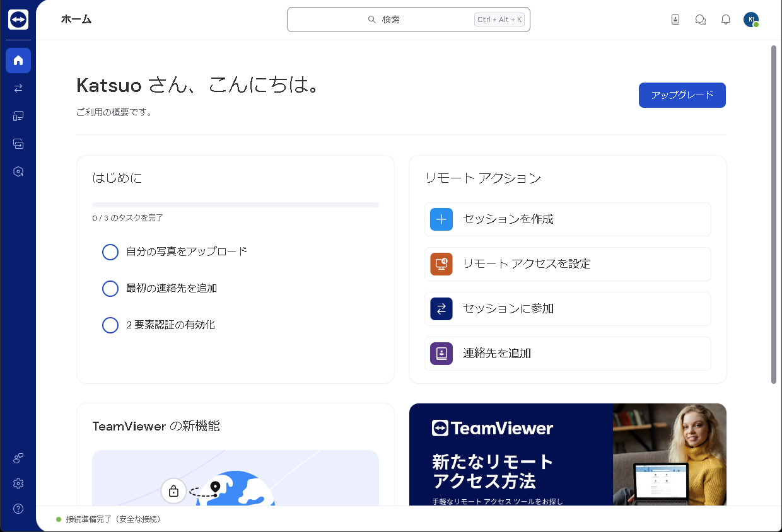Select 'Add contact' under Remote Actions
782x532 pixels.
tap(567, 354)
